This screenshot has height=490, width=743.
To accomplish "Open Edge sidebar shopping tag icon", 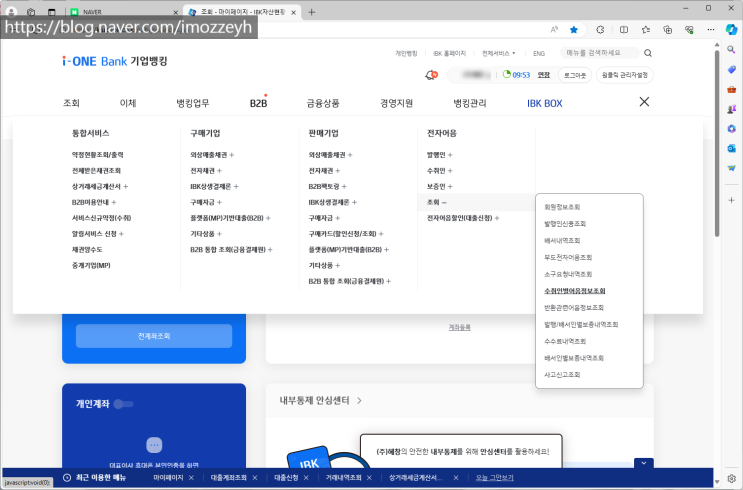I will pos(732,70).
